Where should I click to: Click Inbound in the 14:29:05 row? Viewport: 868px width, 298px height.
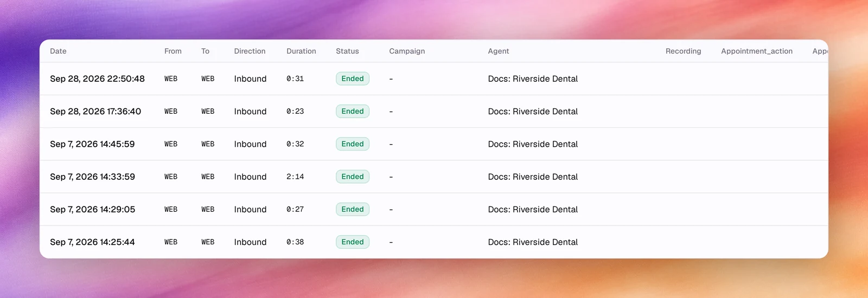pos(250,209)
